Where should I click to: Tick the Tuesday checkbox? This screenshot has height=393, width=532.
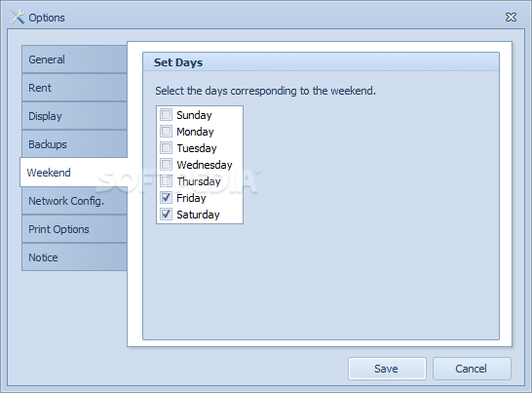[x=167, y=148]
